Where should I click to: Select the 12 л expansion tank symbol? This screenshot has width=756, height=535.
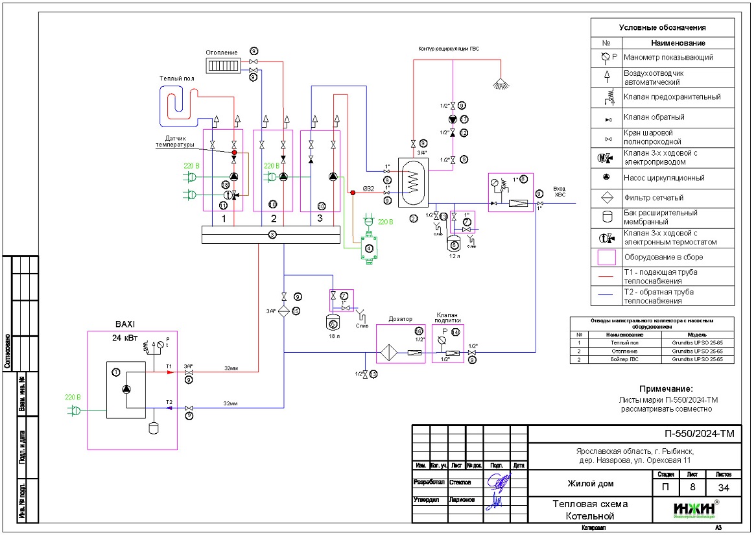[455, 244]
